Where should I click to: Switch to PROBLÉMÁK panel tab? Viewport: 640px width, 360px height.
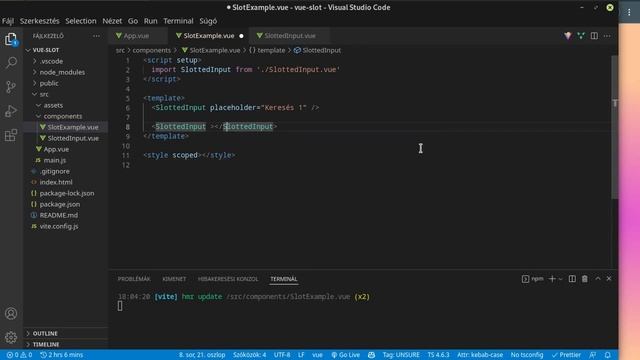point(134,279)
